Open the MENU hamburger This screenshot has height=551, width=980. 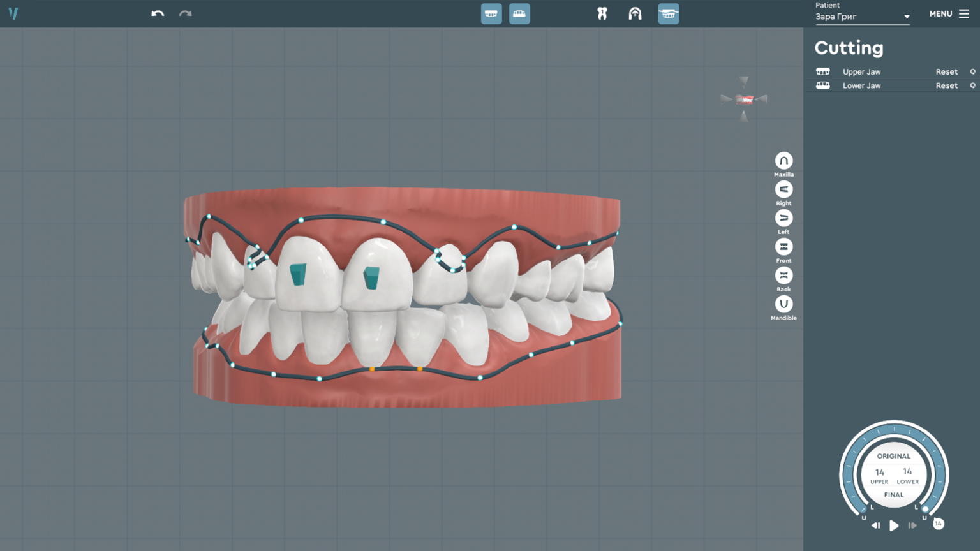pos(949,13)
